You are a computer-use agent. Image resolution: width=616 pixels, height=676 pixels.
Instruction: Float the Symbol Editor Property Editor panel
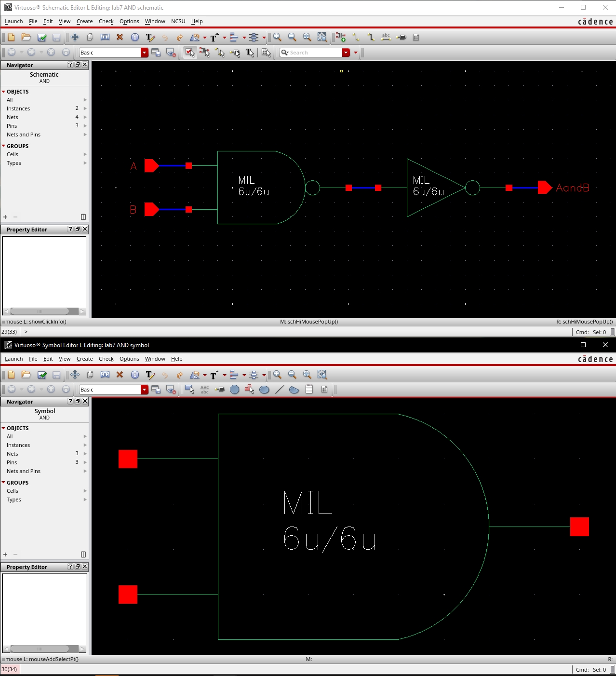(x=78, y=567)
